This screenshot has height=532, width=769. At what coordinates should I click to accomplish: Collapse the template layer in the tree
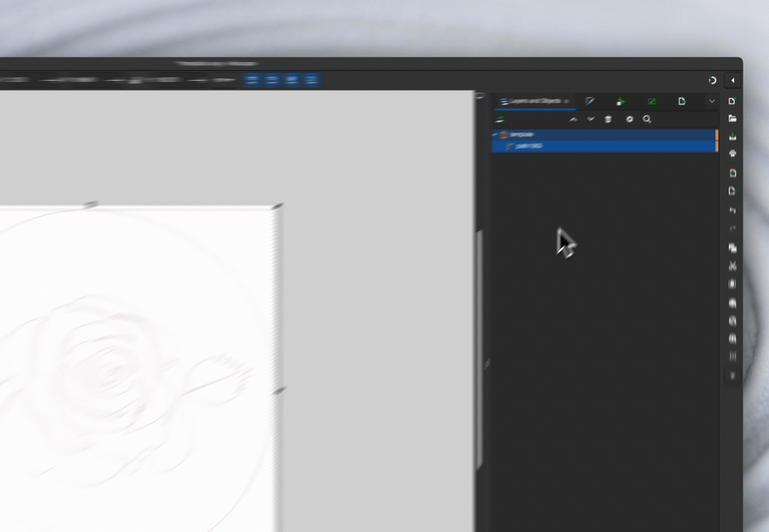pyautogui.click(x=495, y=134)
